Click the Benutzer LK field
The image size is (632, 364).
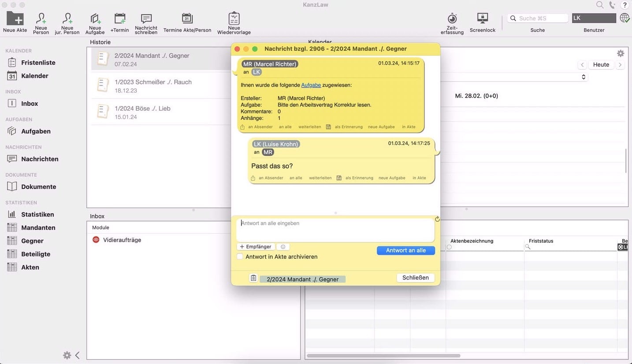click(x=594, y=18)
